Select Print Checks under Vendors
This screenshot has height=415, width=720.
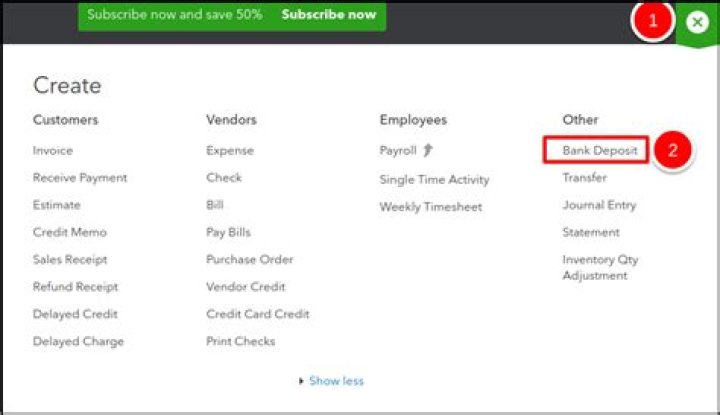(241, 341)
